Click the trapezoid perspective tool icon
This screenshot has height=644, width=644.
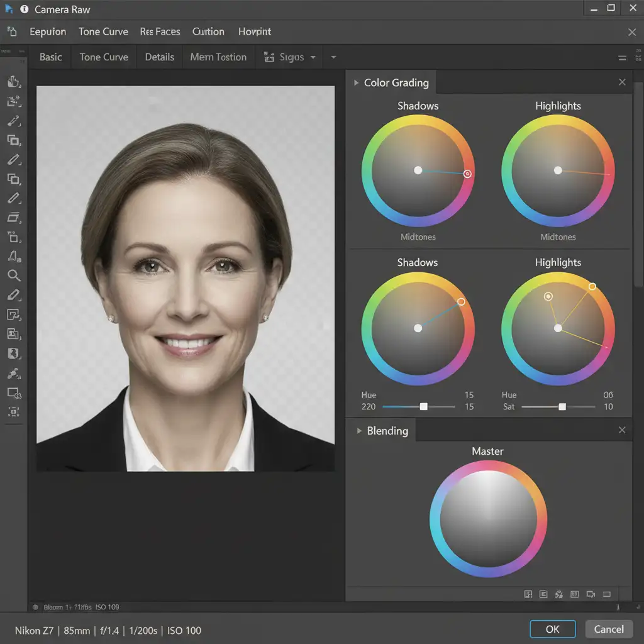[14, 217]
